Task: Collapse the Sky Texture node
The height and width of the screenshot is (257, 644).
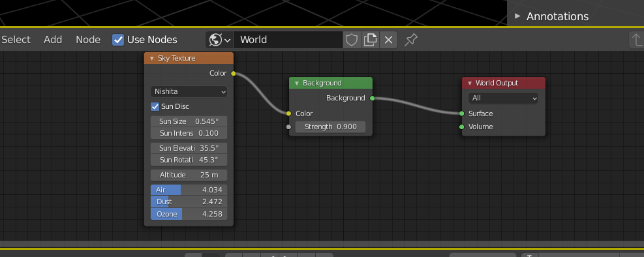Action: click(151, 58)
